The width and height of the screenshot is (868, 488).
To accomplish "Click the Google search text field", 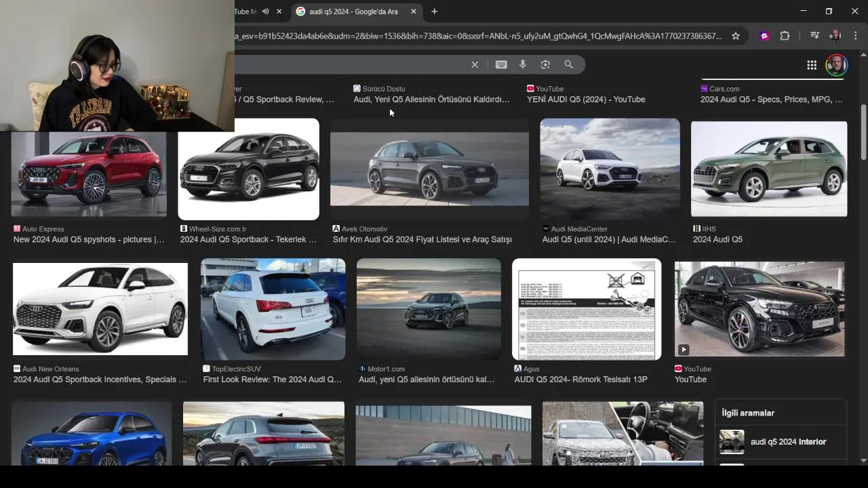I will pyautogui.click(x=349, y=64).
